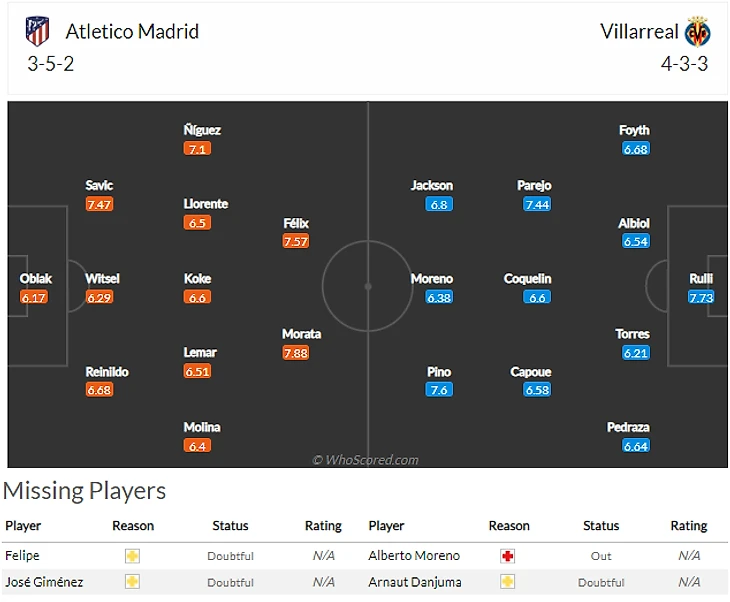This screenshot has height=602, width=730.
Task: Click Felipe in the Missing Players table
Action: click(22, 556)
